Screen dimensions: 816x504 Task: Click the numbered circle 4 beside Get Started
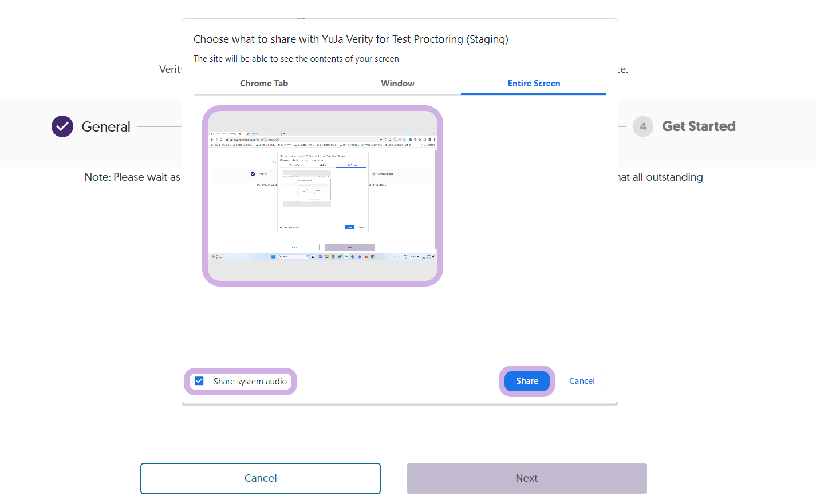(x=642, y=126)
